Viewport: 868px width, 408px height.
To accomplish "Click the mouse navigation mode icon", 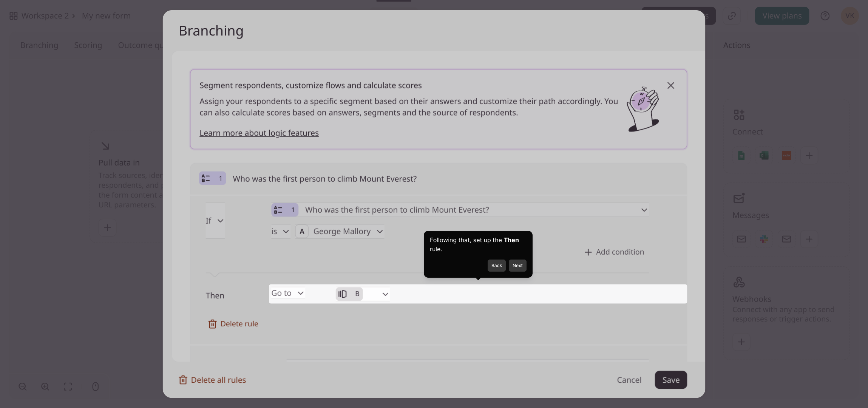I will [96, 386].
